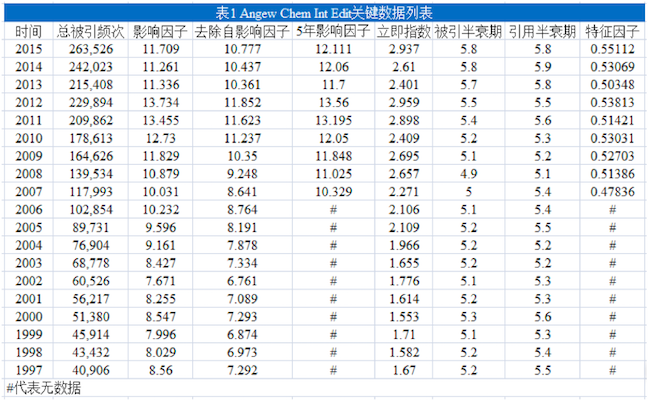The image size is (650, 401).
Task: Select the cell 10.232
Action: pyautogui.click(x=161, y=209)
